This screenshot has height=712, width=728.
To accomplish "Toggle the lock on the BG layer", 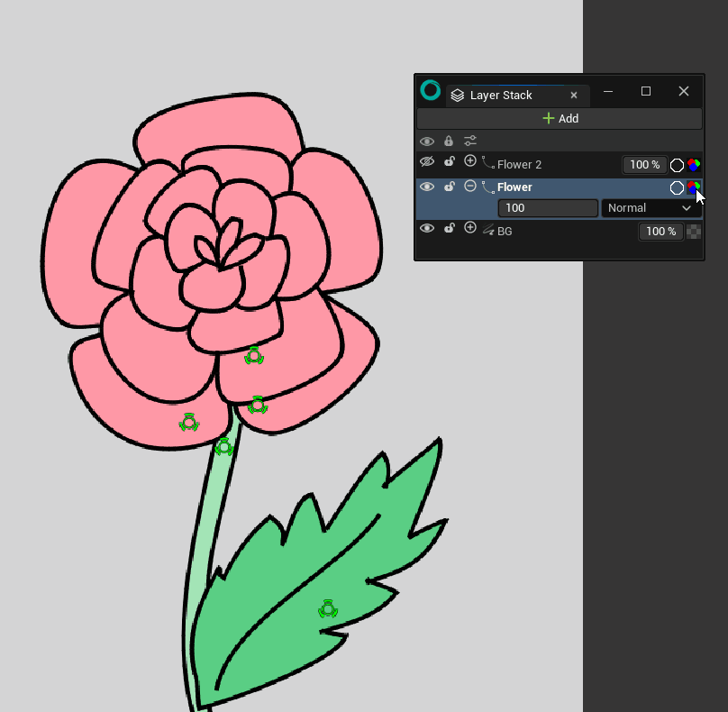I will coord(449,228).
